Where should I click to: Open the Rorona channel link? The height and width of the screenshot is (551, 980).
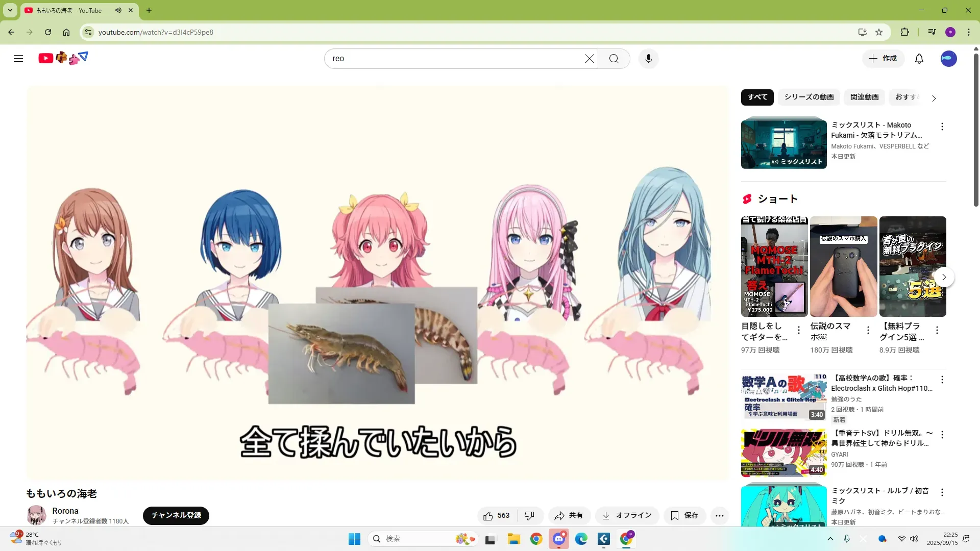(65, 511)
